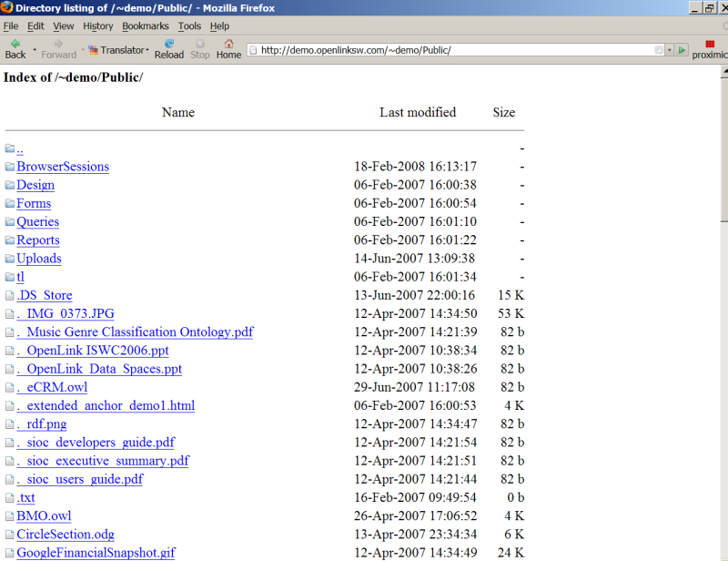Screen dimensions: 728x561
Task: Follow the parent directory ".." link
Action: (x=20, y=148)
